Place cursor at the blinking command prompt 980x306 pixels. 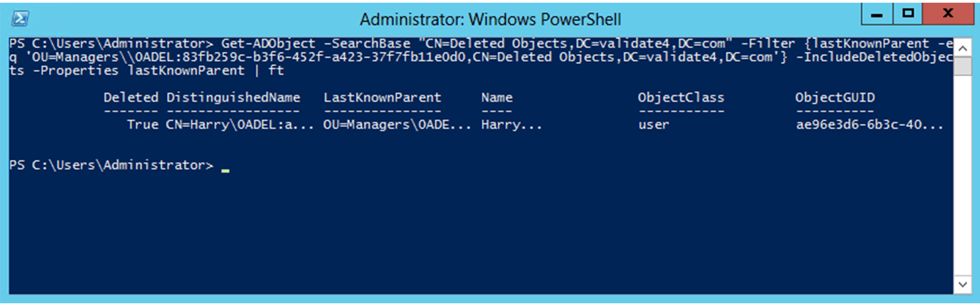(x=225, y=166)
